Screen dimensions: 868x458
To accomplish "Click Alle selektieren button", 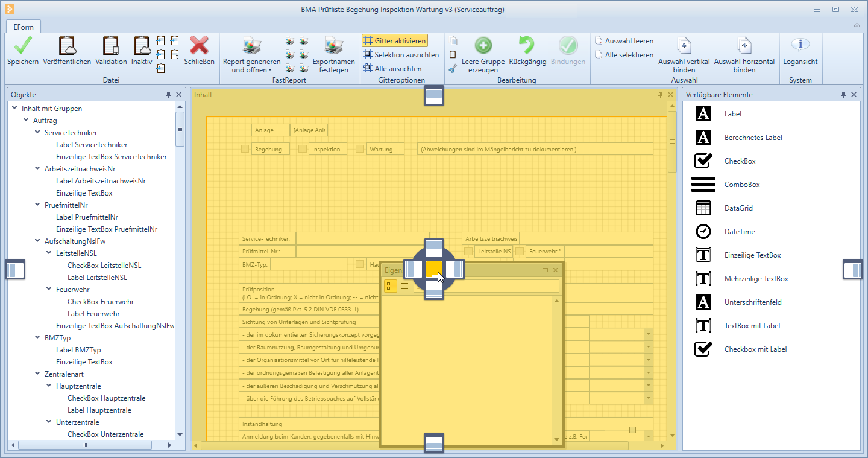I will (624, 55).
